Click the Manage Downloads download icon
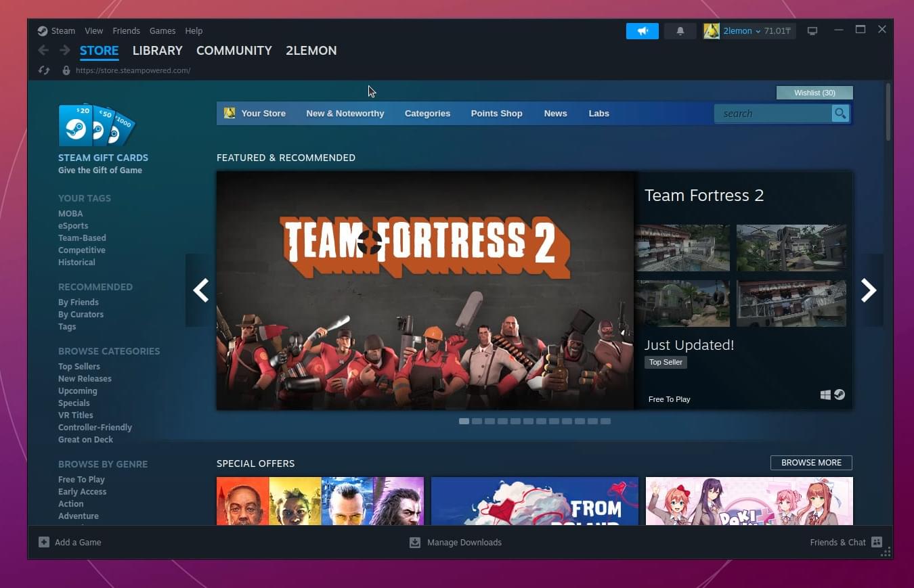The image size is (914, 588). [415, 542]
